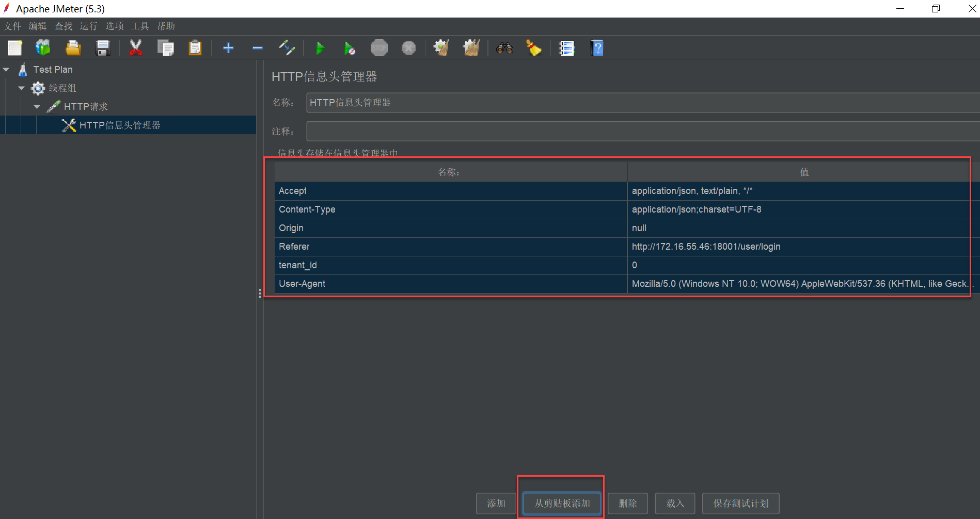The width and height of the screenshot is (980, 519).
Task: Select the Referer header name cell
Action: pos(450,247)
